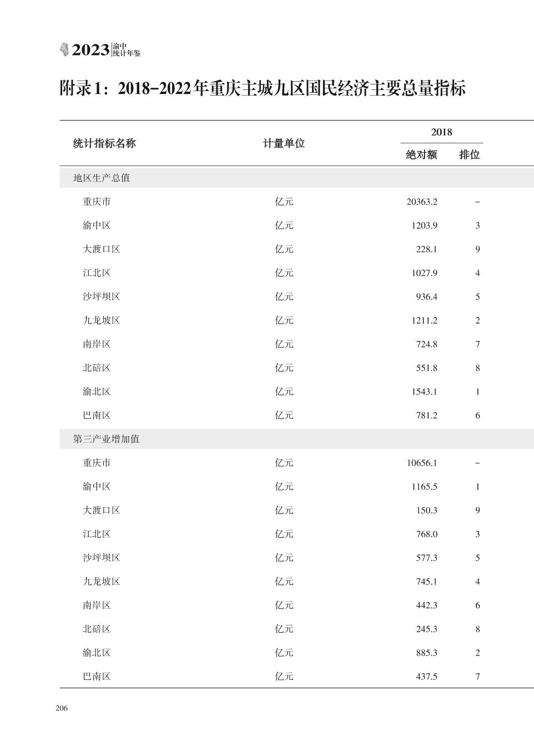This screenshot has height=756, width=534.
Task: Click the page number "206"
Action: click(62, 708)
